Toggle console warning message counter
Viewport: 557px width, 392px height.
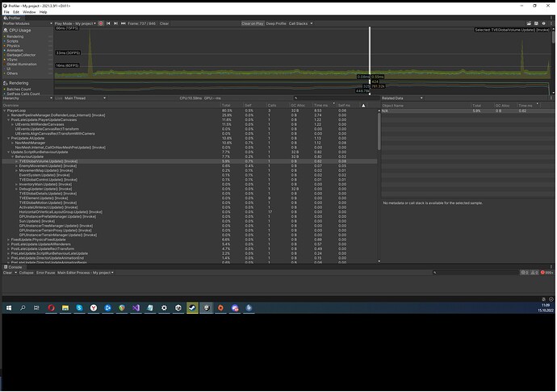[534, 273]
